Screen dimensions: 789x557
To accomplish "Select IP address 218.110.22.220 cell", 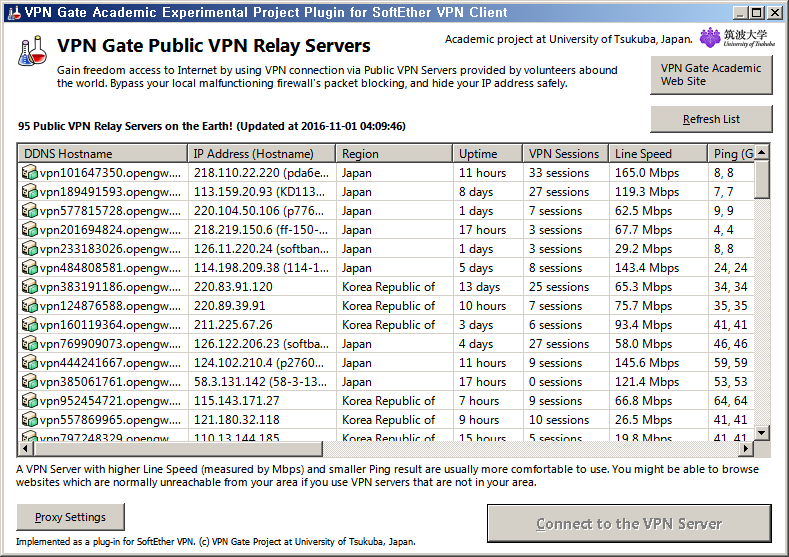I will [261, 173].
